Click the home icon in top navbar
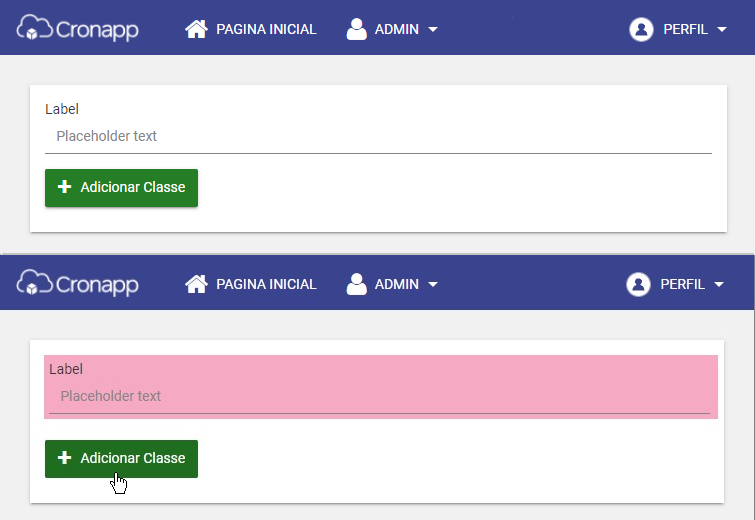 click(196, 29)
